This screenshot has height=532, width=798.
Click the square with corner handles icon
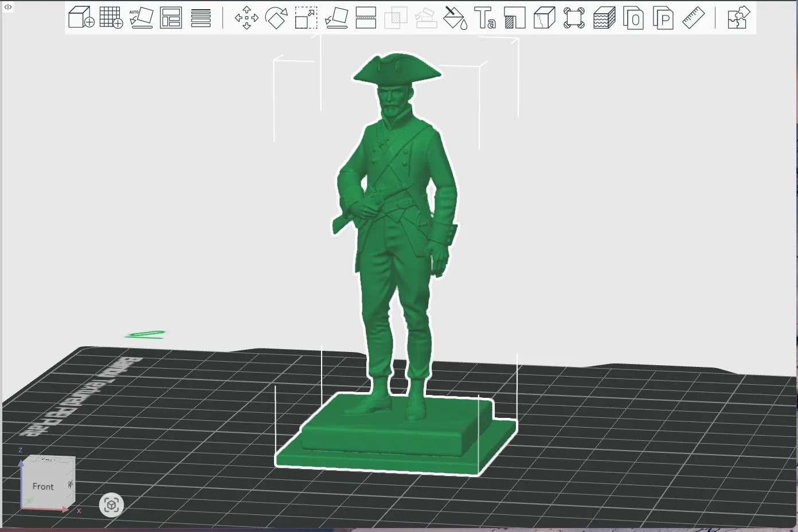(x=574, y=18)
